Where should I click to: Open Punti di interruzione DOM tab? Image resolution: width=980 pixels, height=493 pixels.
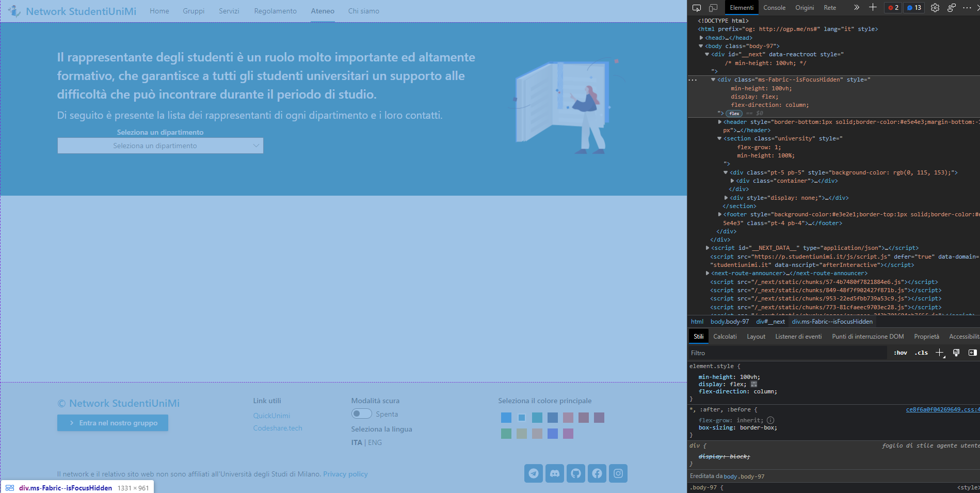(x=868, y=337)
